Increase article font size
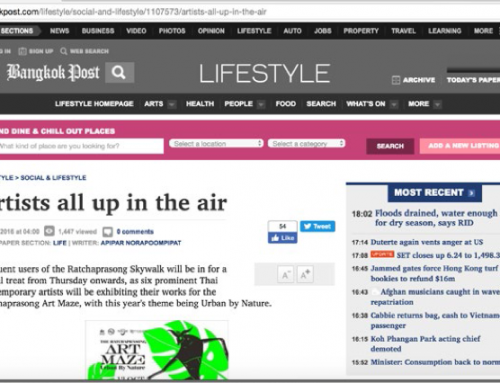 point(305,274)
